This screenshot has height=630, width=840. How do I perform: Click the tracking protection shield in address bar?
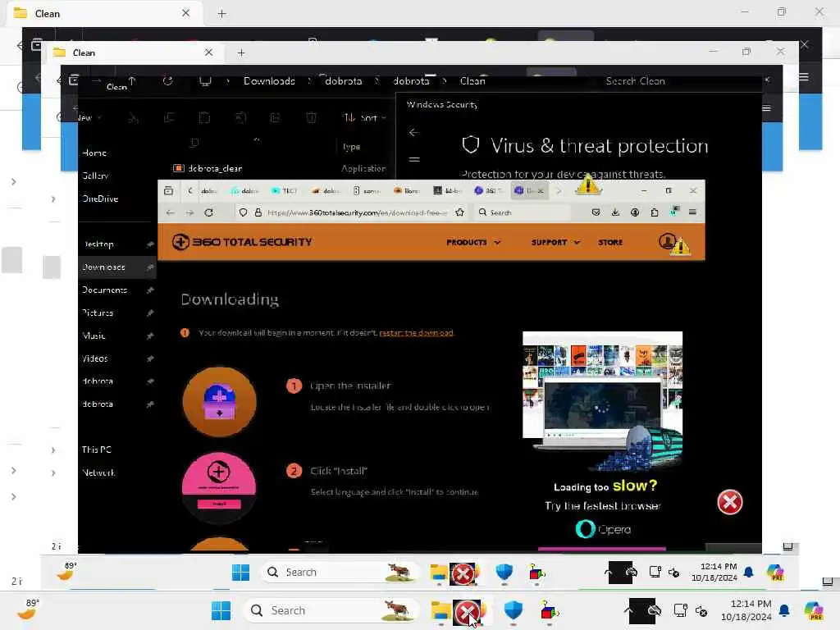coord(243,212)
